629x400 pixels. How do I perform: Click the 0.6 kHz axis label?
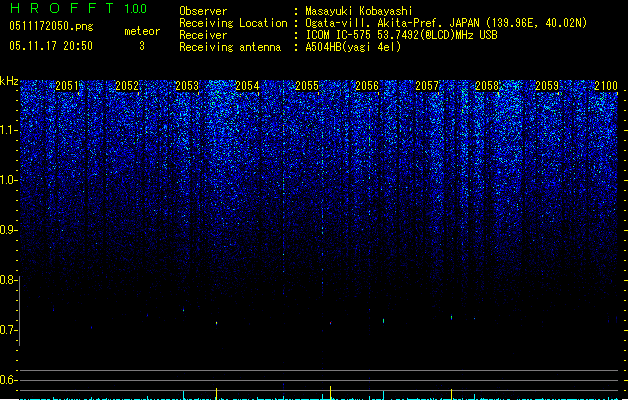8,380
